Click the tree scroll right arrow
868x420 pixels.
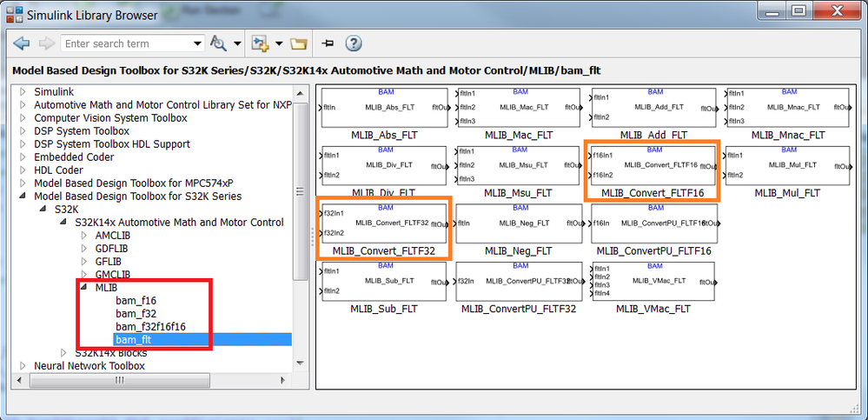[283, 380]
